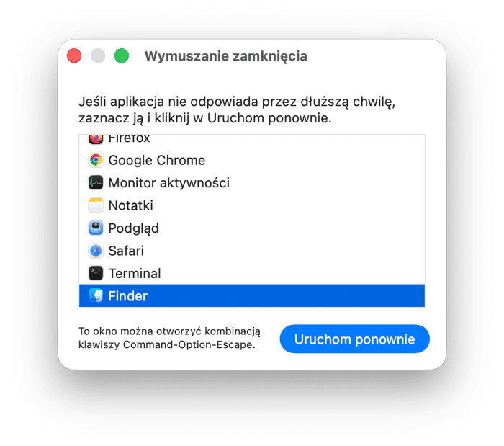Screen dimensions: 504x446
Task: Click the partially visible Firefox icon
Action: pyautogui.click(x=96, y=138)
